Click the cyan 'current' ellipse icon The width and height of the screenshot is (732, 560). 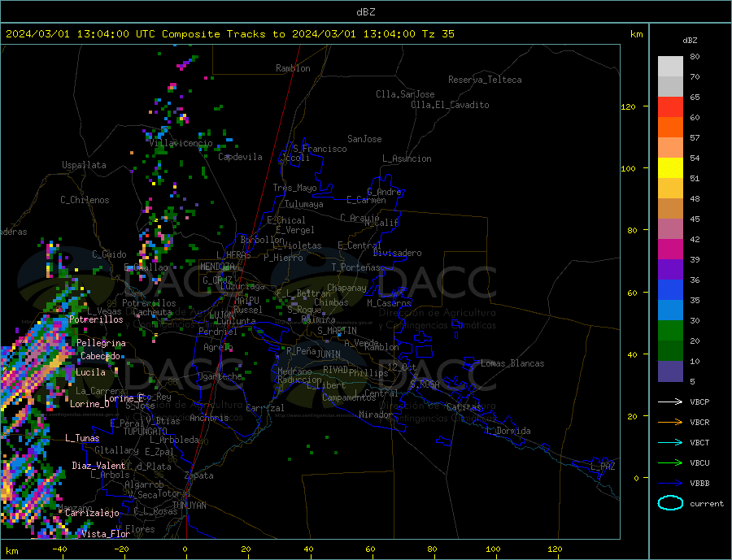670,503
